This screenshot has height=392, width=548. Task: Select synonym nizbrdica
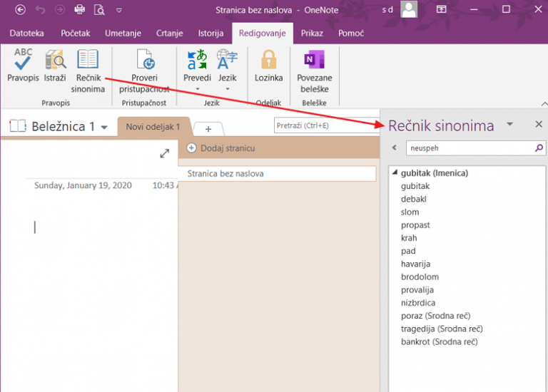[x=418, y=303]
